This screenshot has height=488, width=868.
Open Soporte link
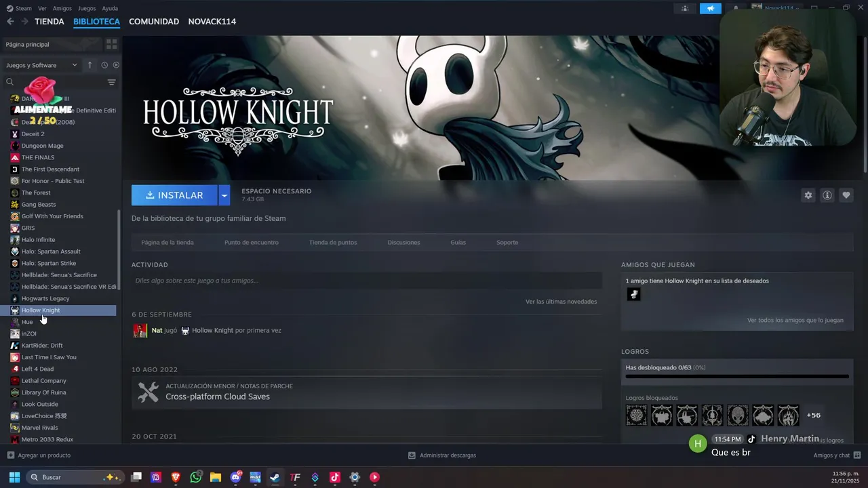507,243
